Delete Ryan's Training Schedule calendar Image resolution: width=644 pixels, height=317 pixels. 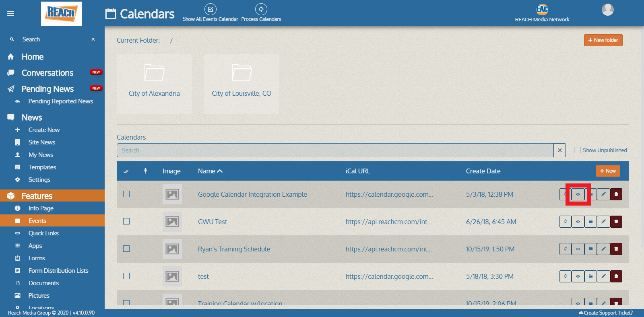click(x=616, y=249)
